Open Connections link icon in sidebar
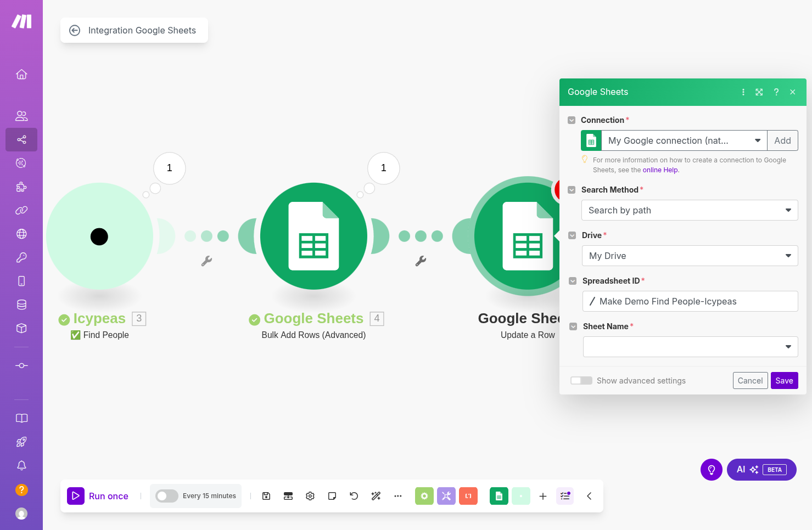 click(21, 210)
